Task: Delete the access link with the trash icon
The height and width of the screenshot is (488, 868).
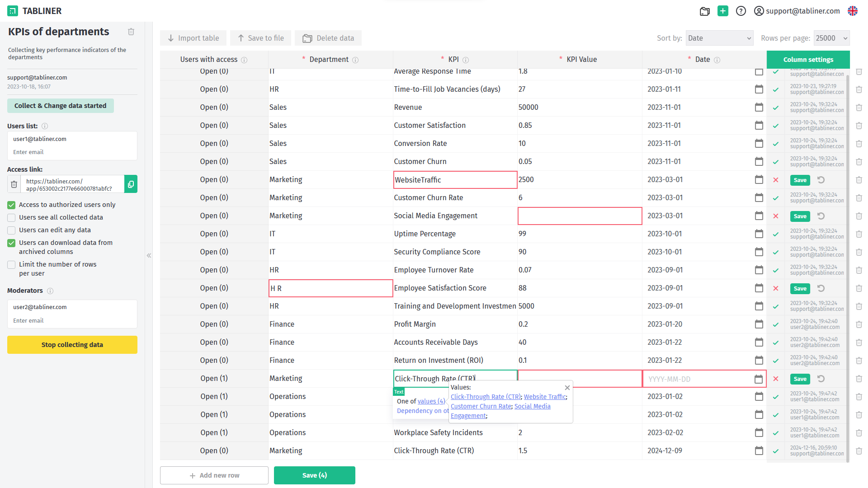Action: (x=14, y=184)
